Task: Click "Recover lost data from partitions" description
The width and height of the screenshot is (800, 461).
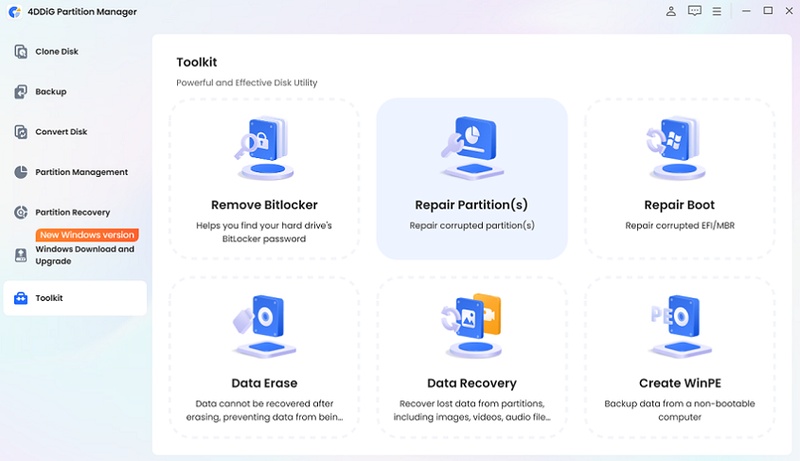Action: 472,410
